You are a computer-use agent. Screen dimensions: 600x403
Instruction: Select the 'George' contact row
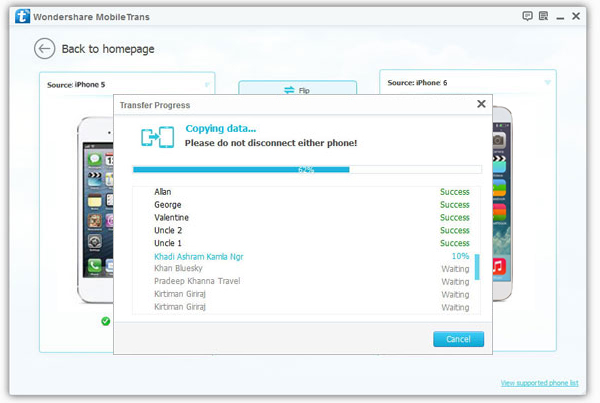pyautogui.click(x=306, y=205)
